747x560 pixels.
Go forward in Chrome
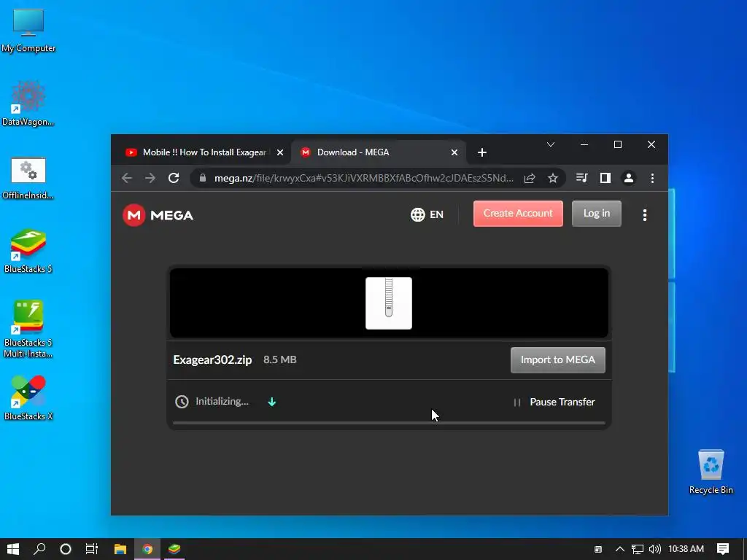pyautogui.click(x=150, y=178)
